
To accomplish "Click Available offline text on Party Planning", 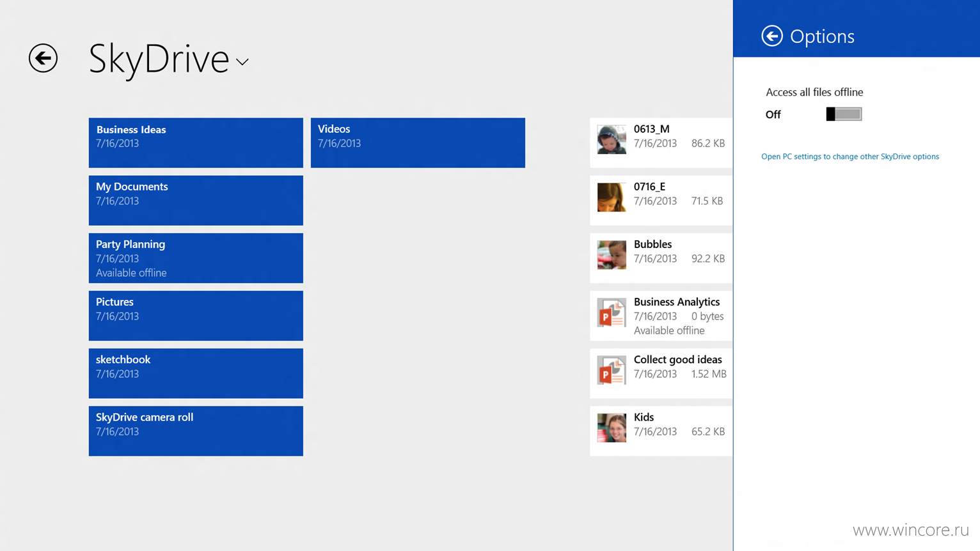I will [131, 273].
